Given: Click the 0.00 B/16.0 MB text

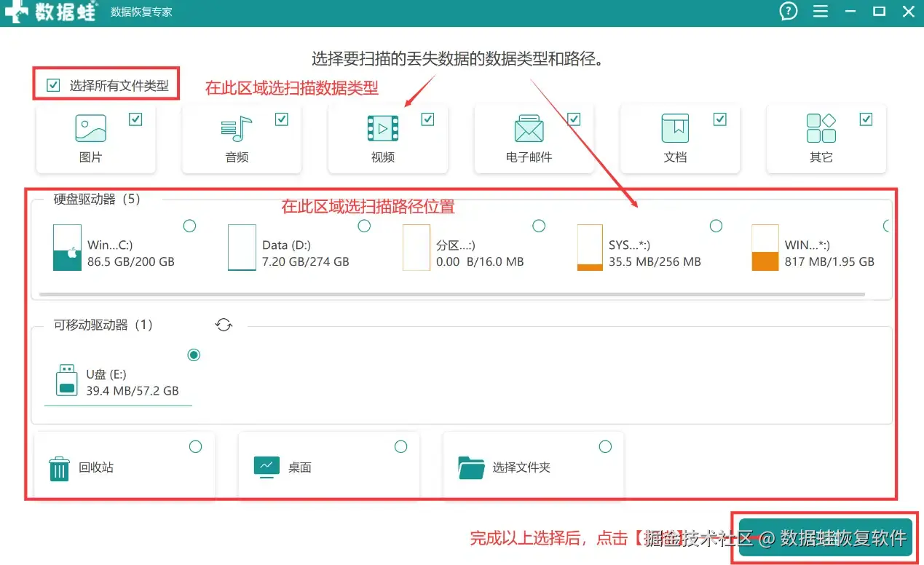Looking at the screenshot, I should 480,261.
